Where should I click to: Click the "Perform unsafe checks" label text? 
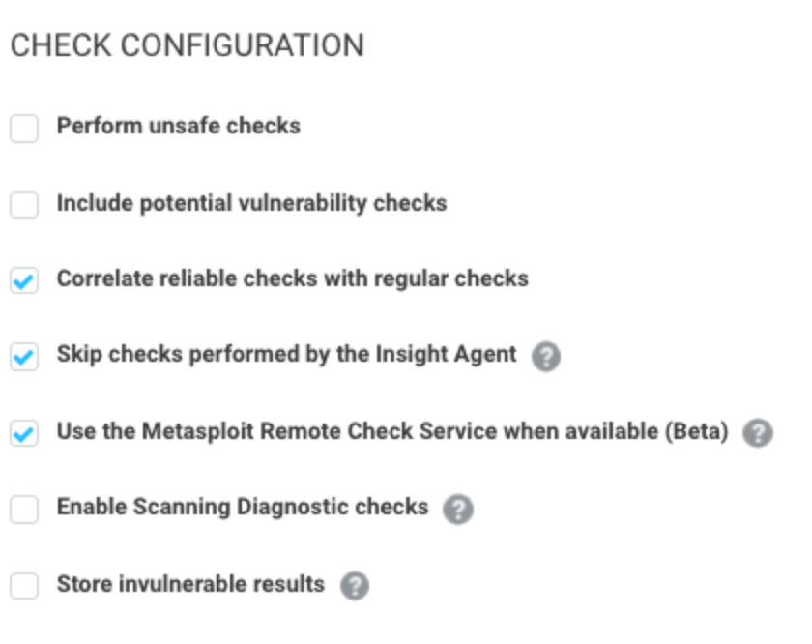click(179, 126)
